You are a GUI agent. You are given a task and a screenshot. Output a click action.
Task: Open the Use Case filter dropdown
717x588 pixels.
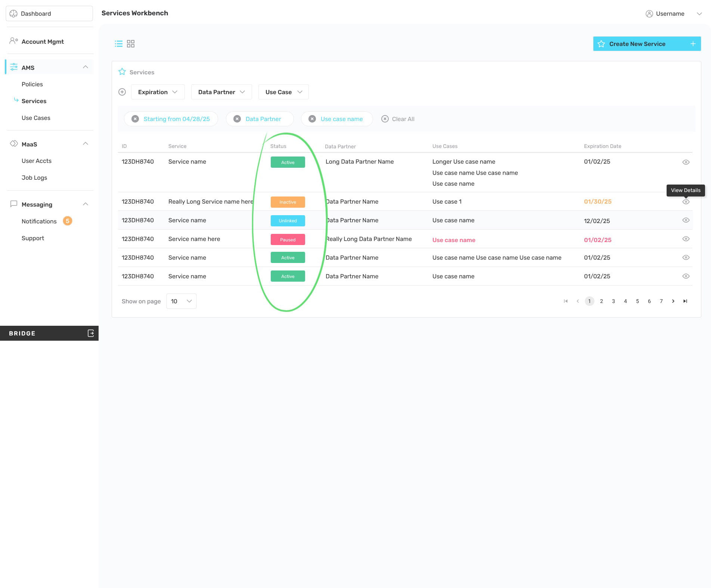[x=283, y=92]
